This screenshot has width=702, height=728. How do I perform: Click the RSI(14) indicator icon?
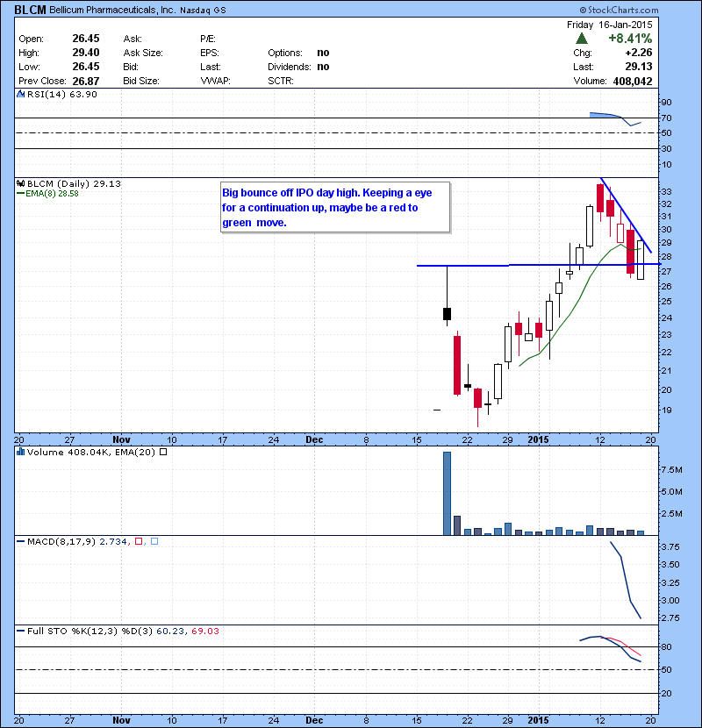21,94
